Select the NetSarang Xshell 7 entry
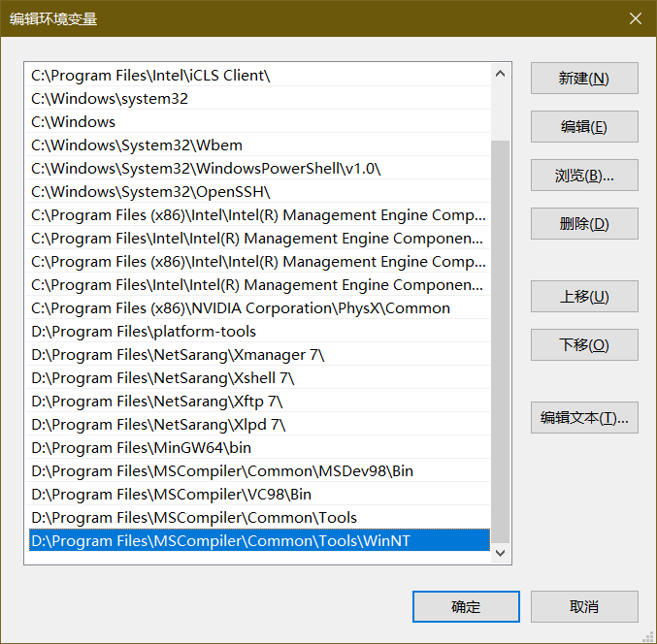Viewport: 657px width, 644px height. [x=162, y=378]
